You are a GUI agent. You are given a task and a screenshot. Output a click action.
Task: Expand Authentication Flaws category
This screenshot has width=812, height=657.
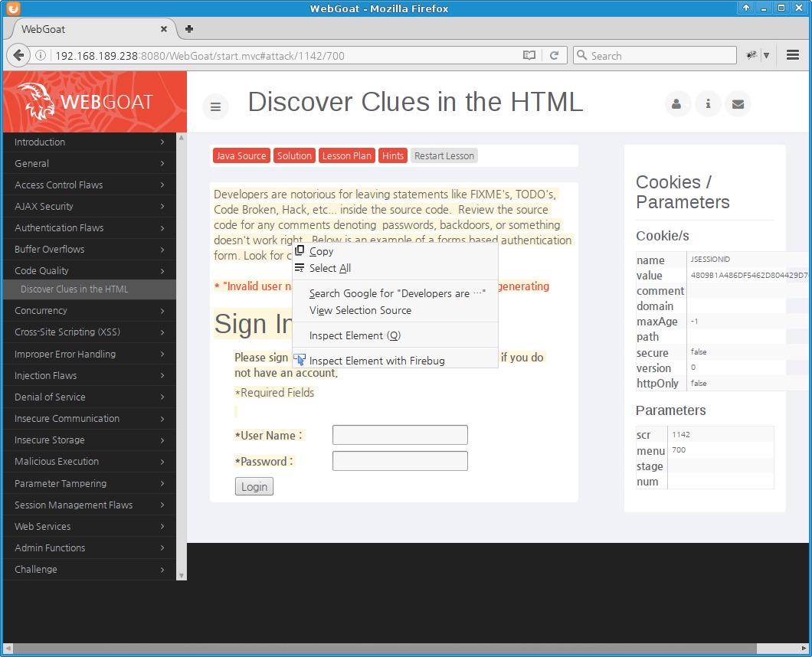coord(90,227)
